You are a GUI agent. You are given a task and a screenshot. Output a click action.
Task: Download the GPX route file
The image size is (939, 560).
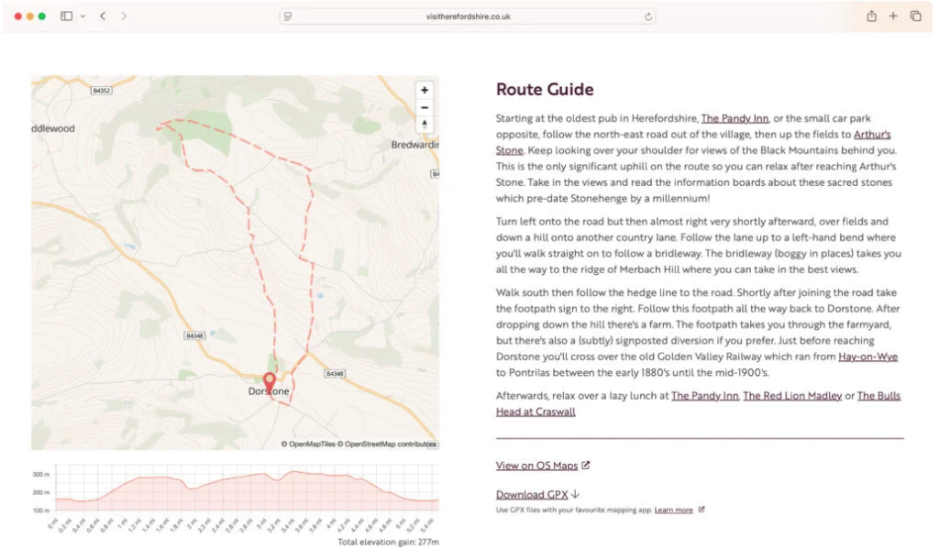537,495
